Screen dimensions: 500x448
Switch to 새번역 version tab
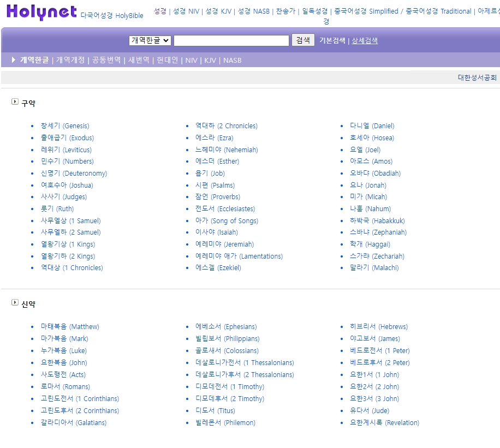point(139,60)
